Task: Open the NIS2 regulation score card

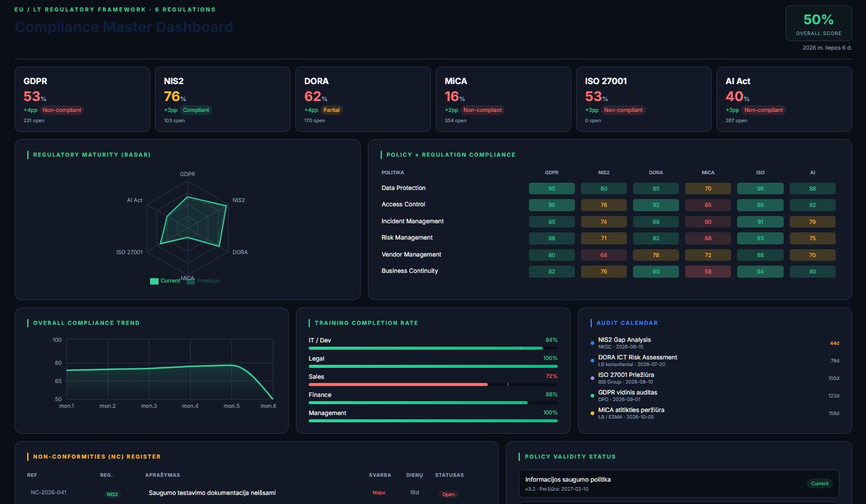Action: click(223, 99)
